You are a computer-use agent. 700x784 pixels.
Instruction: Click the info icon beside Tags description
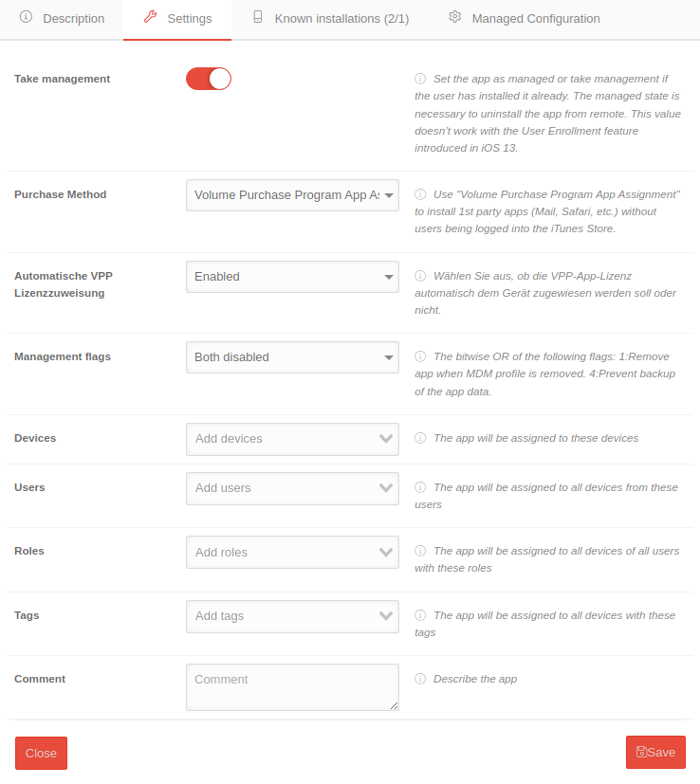click(420, 615)
